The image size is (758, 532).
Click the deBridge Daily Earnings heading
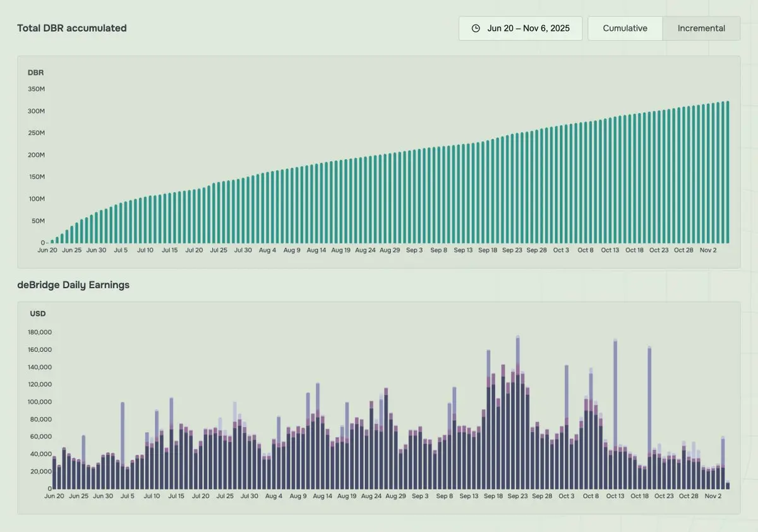73,285
